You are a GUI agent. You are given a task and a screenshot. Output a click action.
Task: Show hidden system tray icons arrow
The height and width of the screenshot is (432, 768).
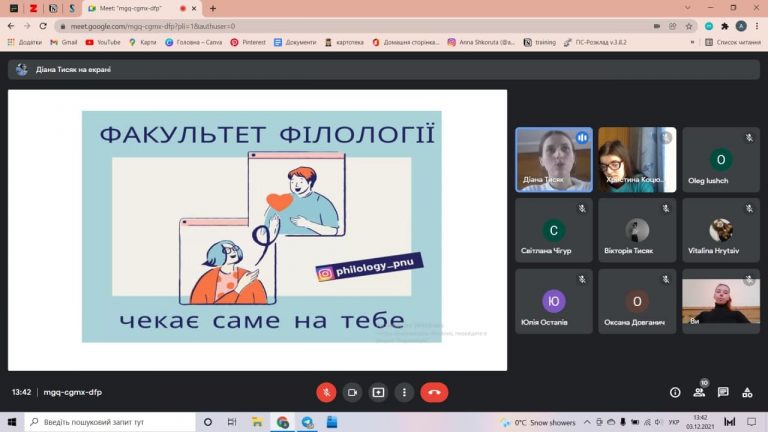pos(587,422)
